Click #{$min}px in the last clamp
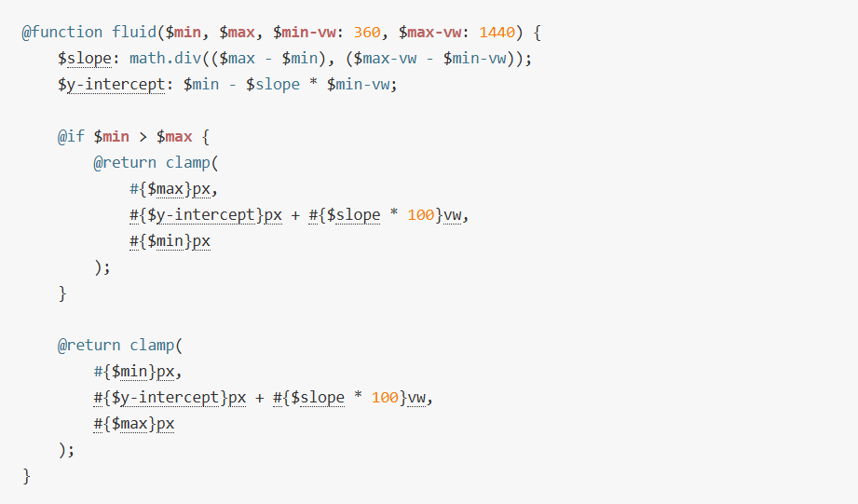The width and height of the screenshot is (858, 504). point(134,372)
